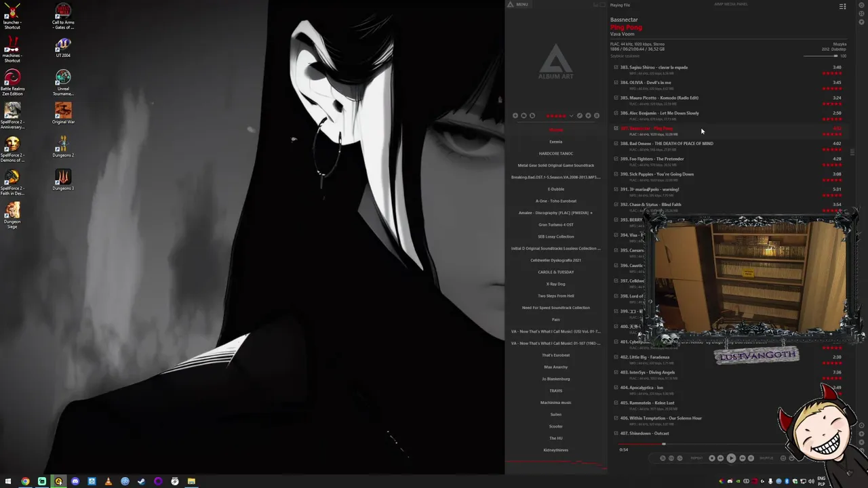Viewport: 868px width, 488px height.
Task: Uncheck track 383 Sagisu Shirou checkbox
Action: pyautogui.click(x=616, y=67)
